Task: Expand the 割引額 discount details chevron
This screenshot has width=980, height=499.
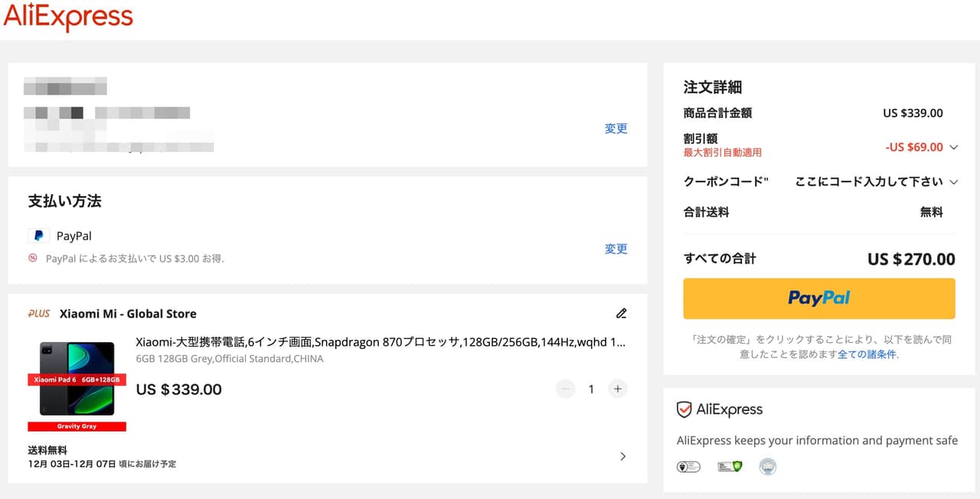Action: [x=953, y=147]
